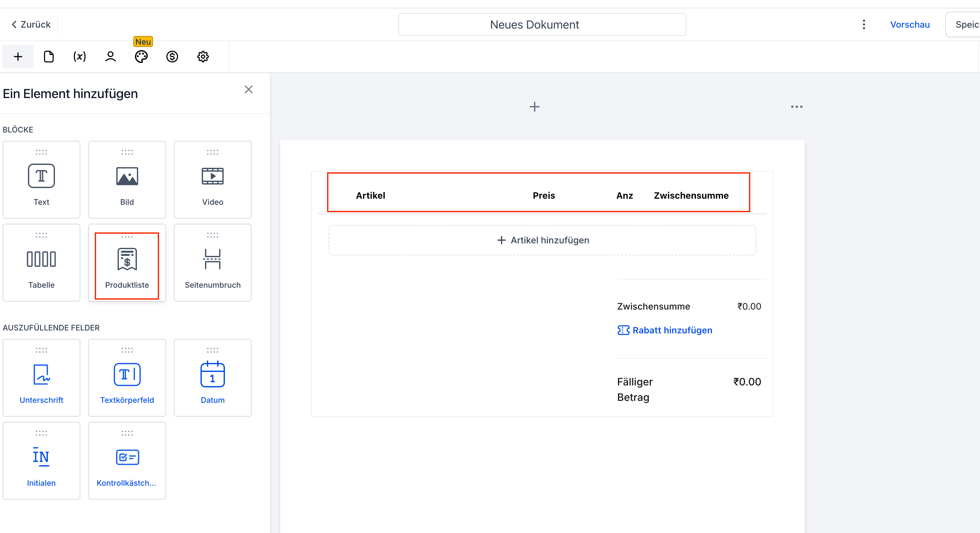Click the Vorschau preview link
The height and width of the screenshot is (533, 980).
coord(910,24)
